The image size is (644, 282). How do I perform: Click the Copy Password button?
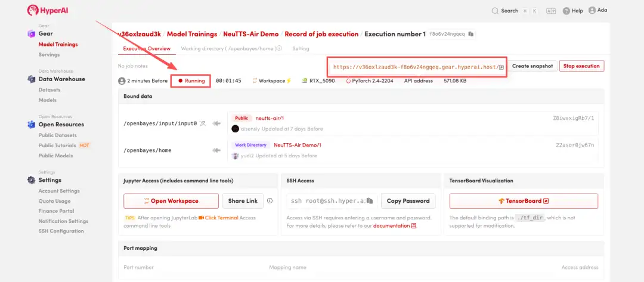click(408, 201)
